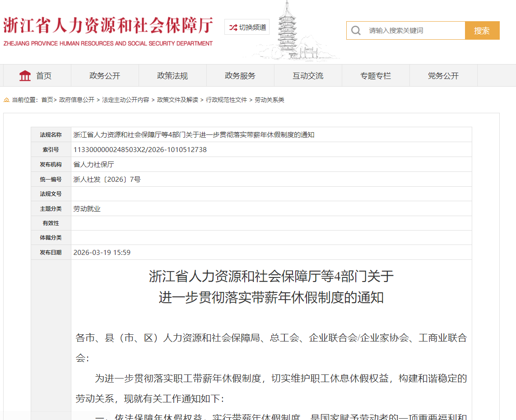Go to 政务服务 in the nav bar
The width and height of the screenshot is (516, 420).
tap(240, 76)
